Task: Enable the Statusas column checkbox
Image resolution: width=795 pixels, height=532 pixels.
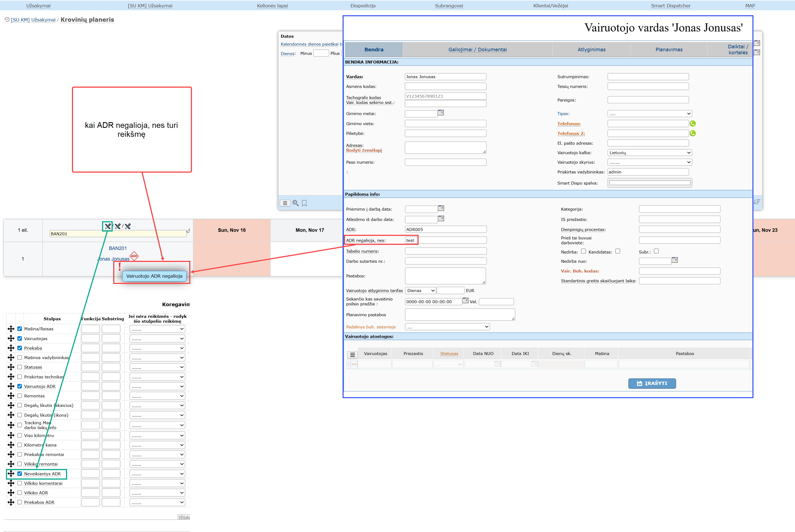Action: click(20, 367)
